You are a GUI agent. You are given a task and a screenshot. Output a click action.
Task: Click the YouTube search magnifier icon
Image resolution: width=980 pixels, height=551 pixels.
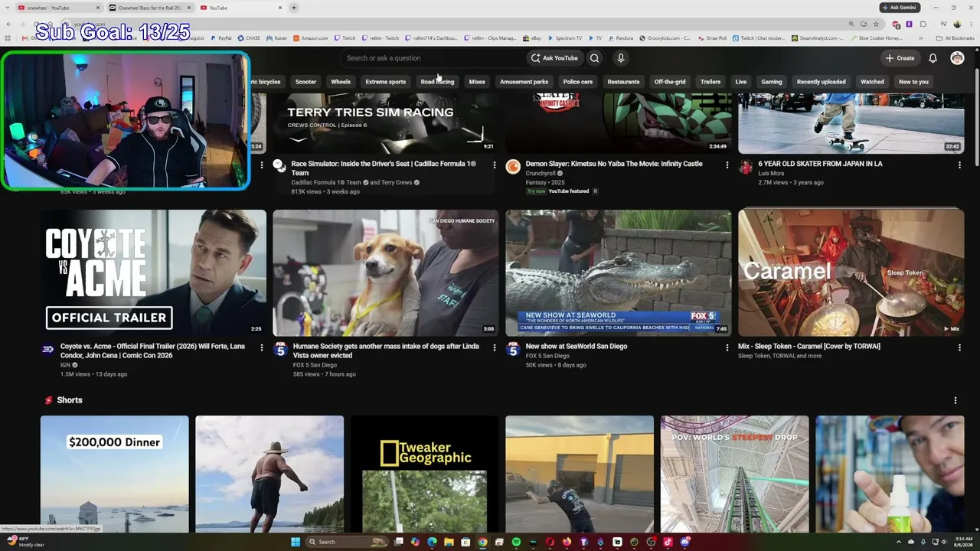point(594,58)
